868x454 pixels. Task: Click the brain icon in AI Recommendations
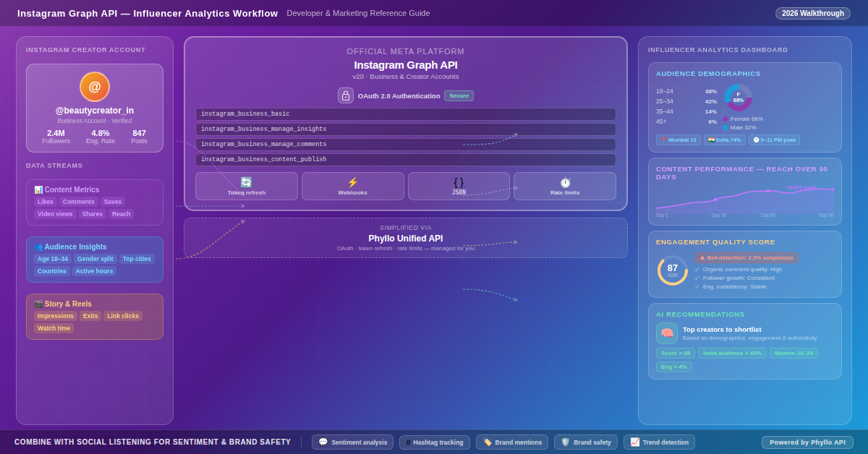pos(667,333)
